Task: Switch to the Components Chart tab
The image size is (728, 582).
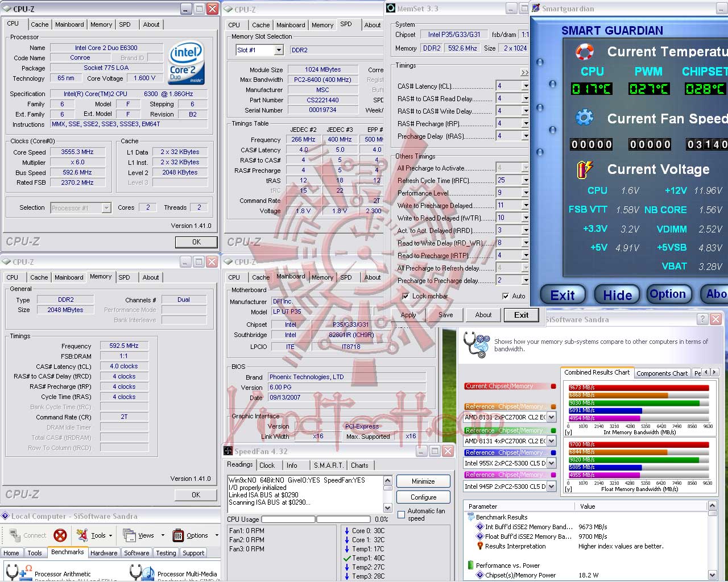Action: click(662, 373)
